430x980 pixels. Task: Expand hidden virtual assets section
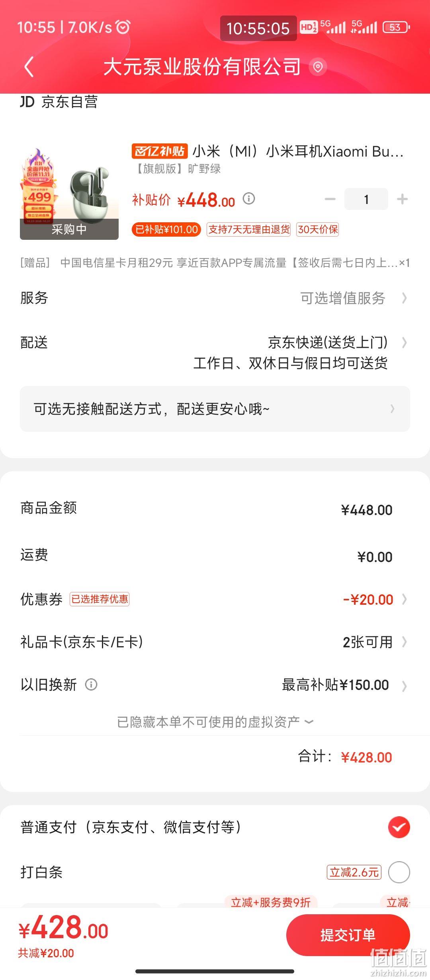click(x=215, y=721)
